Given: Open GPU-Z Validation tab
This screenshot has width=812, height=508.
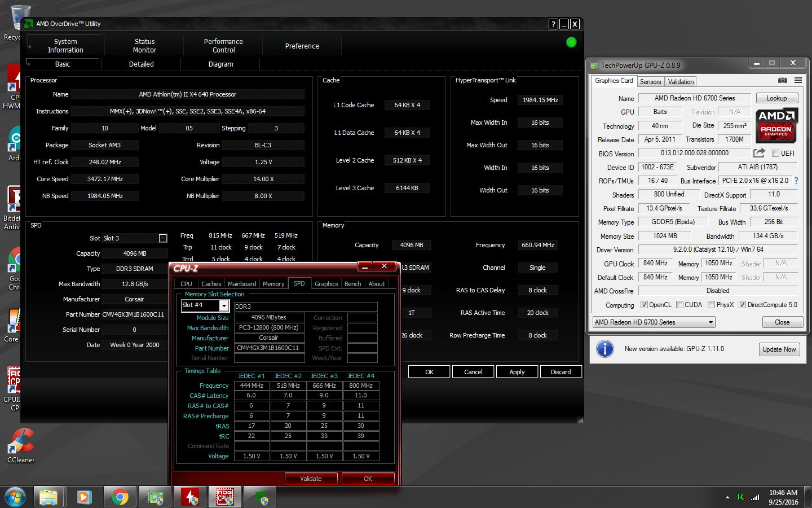Looking at the screenshot, I should (x=681, y=82).
